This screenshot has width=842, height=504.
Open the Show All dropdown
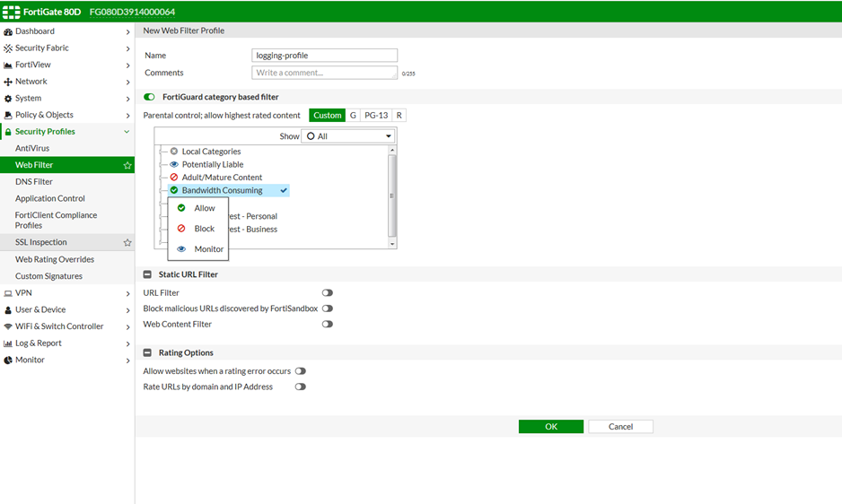pyautogui.click(x=347, y=136)
